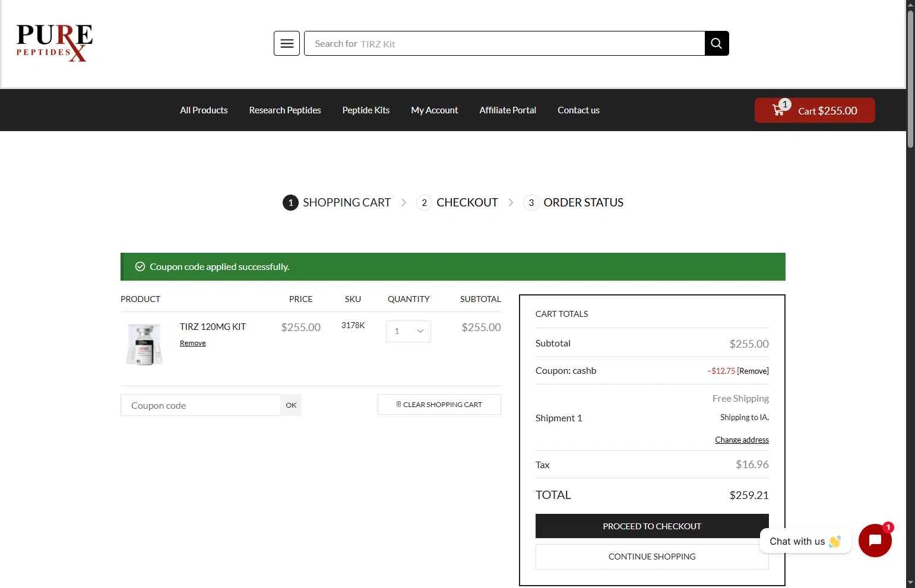
Task: Click the search magnifier icon
Action: 717,43
